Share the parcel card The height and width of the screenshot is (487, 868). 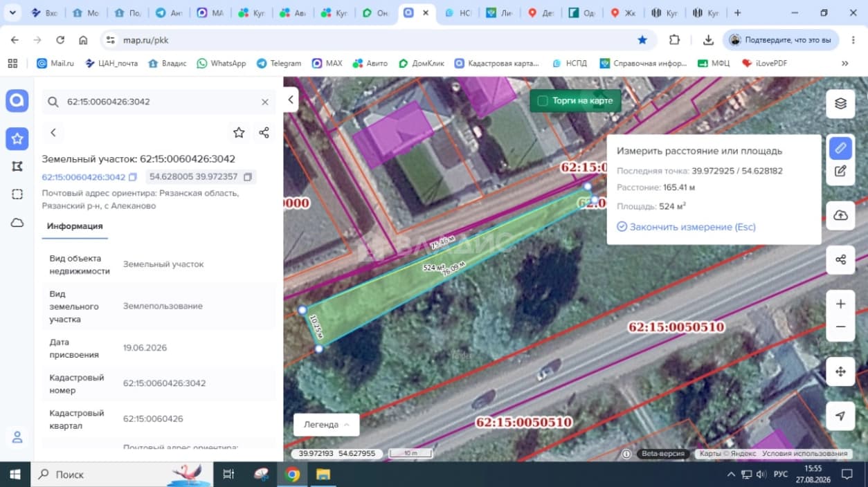[264, 132]
